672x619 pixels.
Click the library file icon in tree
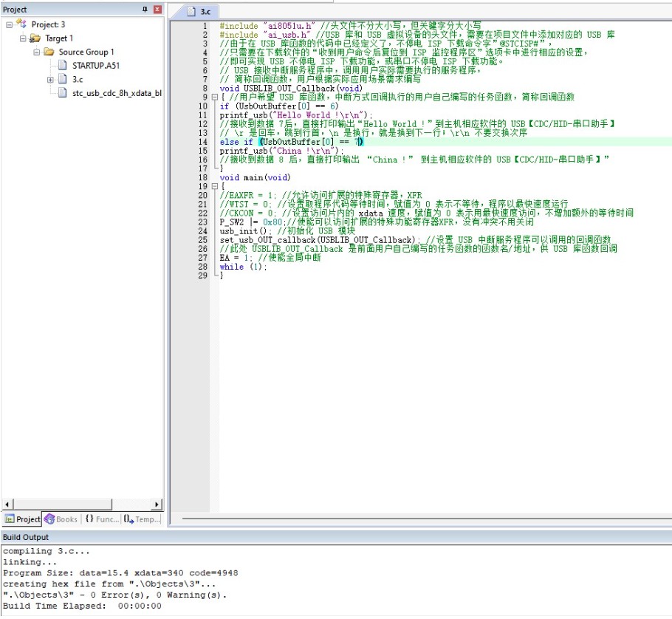tap(63, 92)
